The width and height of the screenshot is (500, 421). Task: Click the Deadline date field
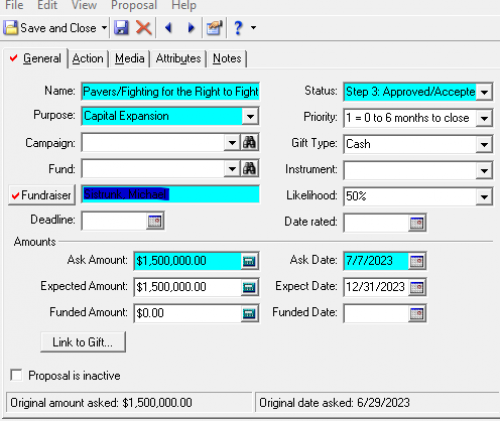click(x=114, y=221)
